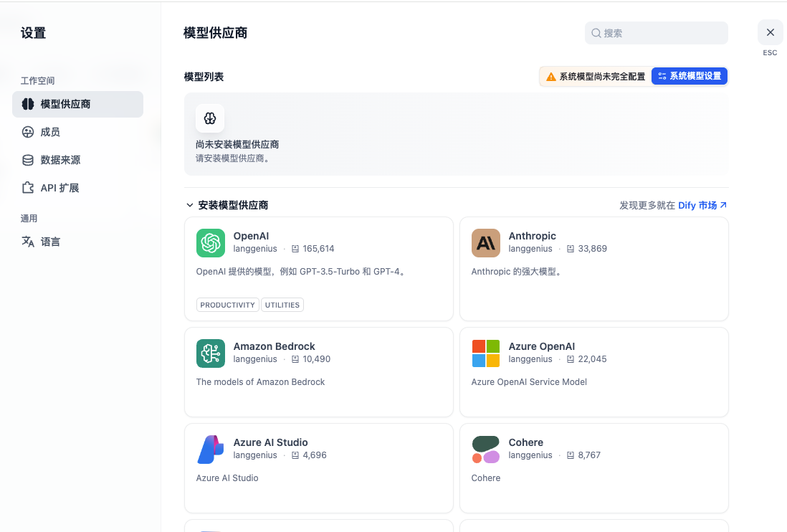Screen dimensions: 787x532
Task: Click the Anthropic provider logo
Action: [486, 243]
